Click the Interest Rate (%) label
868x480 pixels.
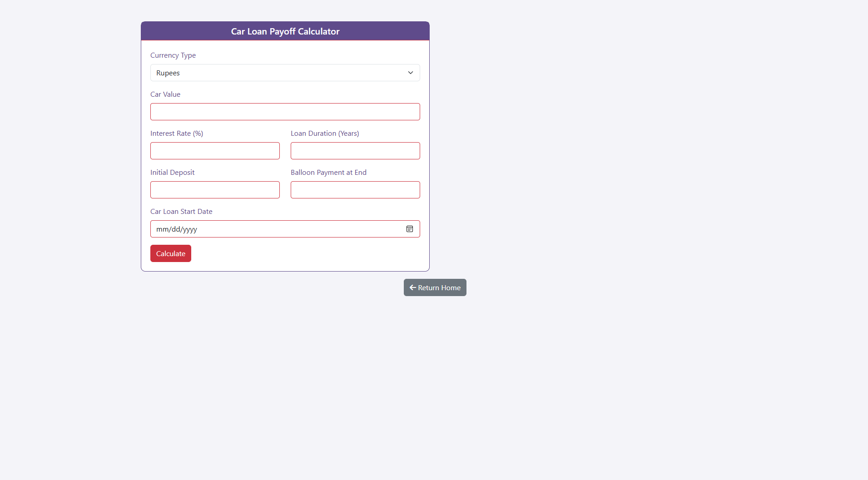(177, 134)
